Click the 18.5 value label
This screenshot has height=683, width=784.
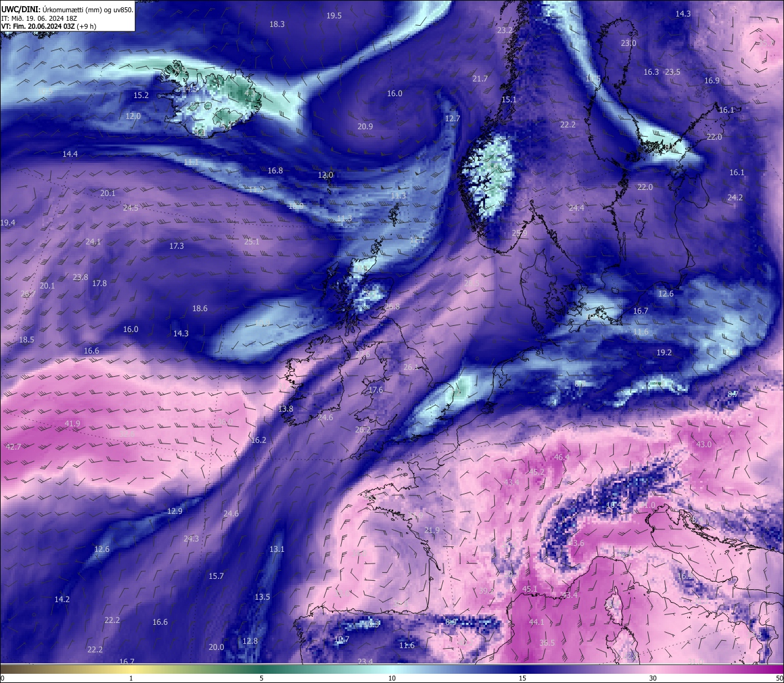(x=26, y=340)
